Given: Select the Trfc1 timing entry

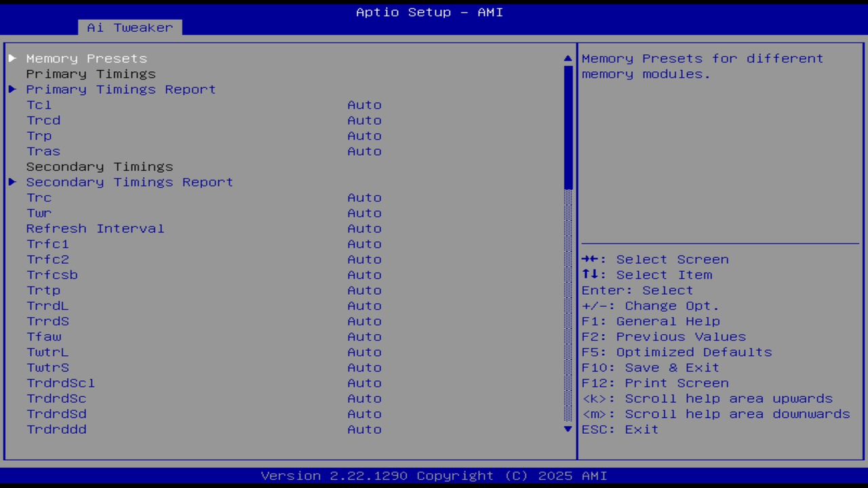Looking at the screenshot, I should (47, 244).
